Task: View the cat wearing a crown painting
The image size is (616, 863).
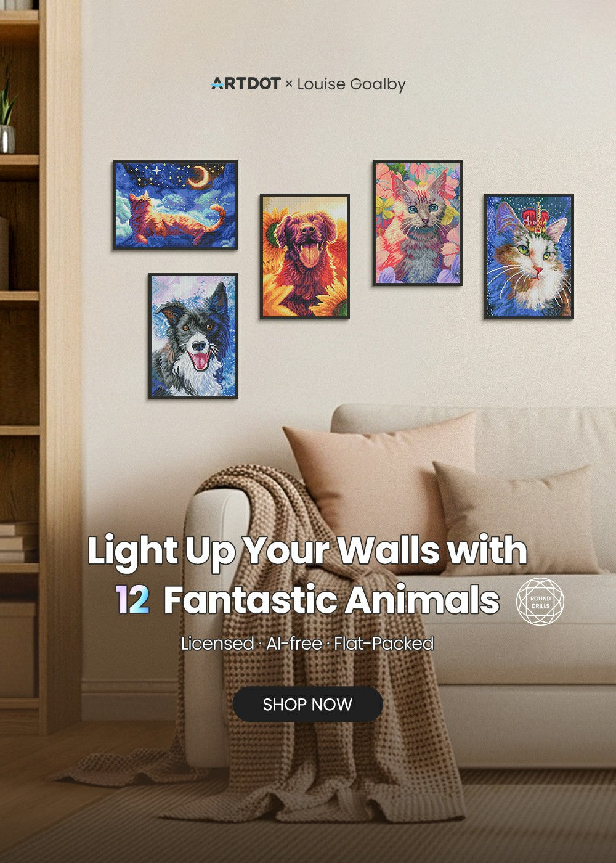Action: click(529, 256)
